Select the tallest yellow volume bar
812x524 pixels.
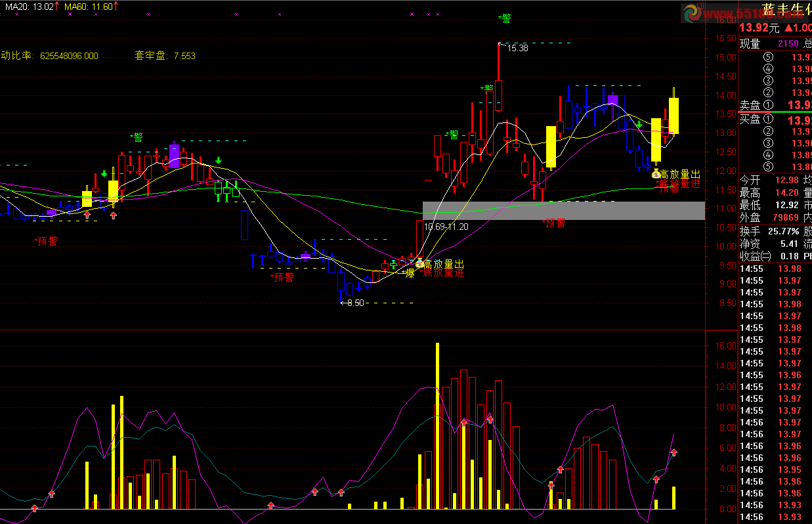pyautogui.click(x=437, y=426)
